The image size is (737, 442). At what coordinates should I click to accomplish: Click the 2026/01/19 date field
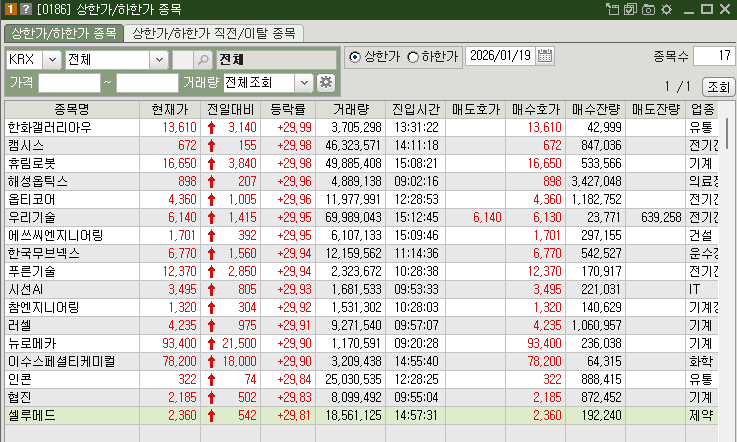coord(501,55)
